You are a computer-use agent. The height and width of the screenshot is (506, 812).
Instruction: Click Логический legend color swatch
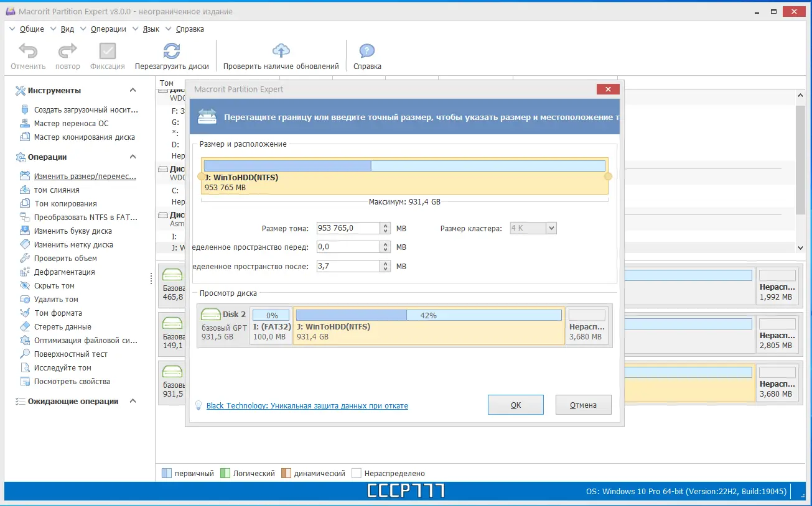(225, 474)
